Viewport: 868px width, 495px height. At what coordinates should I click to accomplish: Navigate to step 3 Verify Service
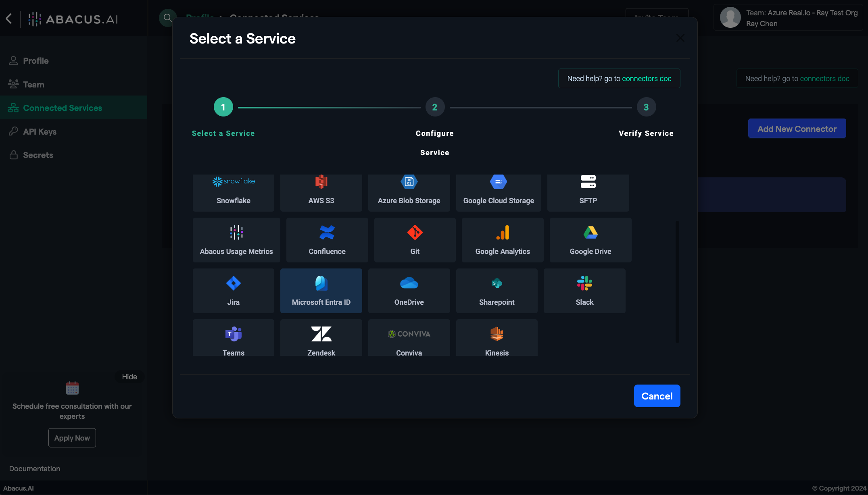(x=646, y=107)
